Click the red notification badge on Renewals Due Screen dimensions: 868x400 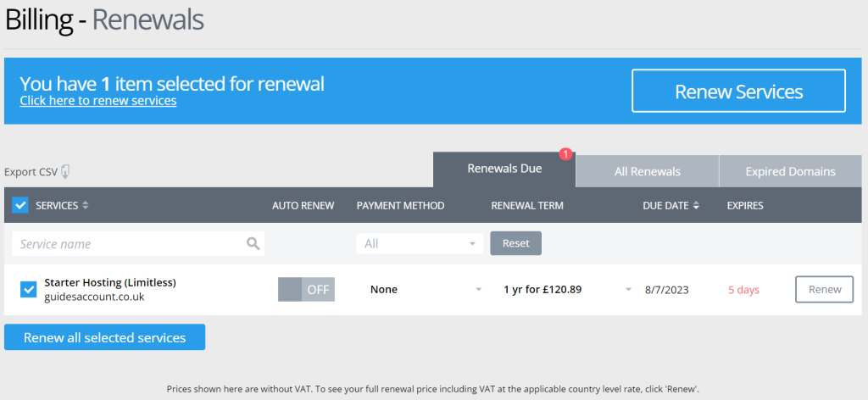(x=565, y=154)
